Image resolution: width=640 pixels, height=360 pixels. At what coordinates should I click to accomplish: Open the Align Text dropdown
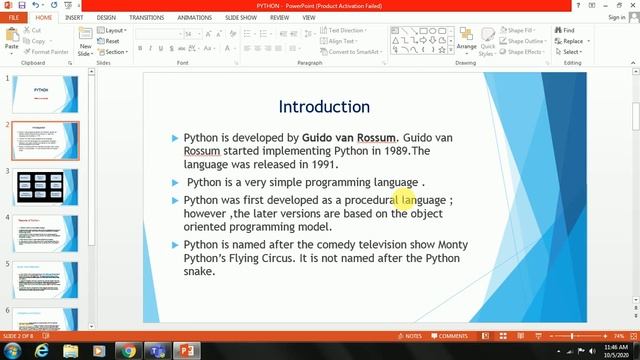[x=339, y=41]
